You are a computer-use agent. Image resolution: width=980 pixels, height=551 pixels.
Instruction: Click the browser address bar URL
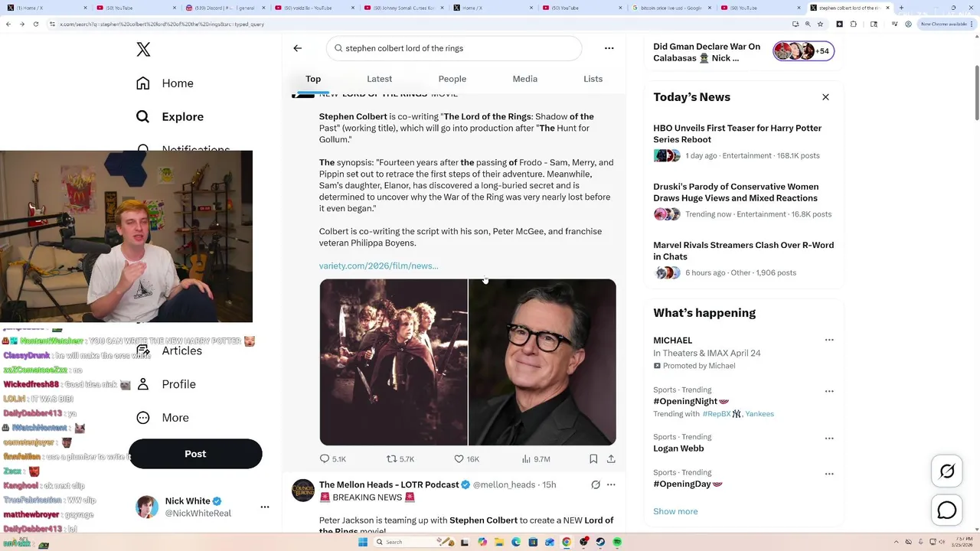tap(162, 24)
